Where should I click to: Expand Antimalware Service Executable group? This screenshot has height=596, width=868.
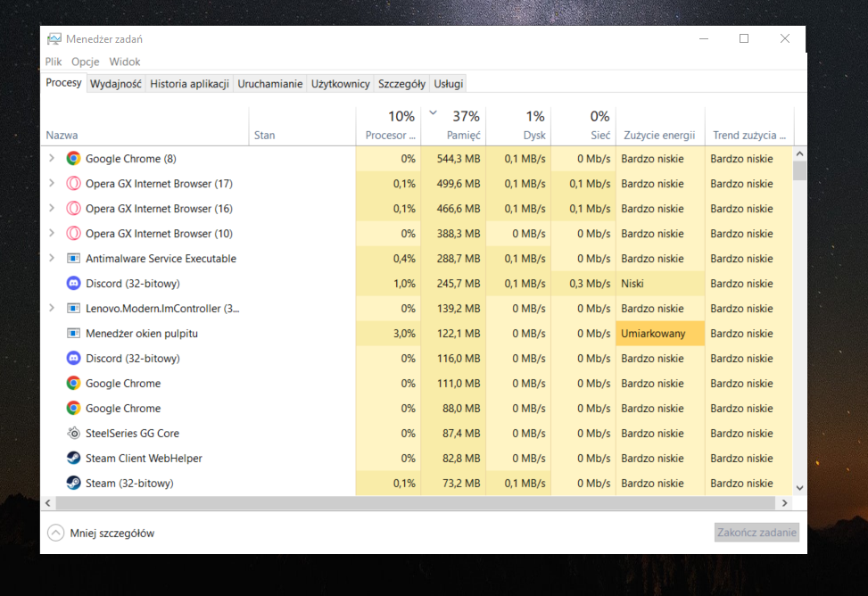coord(52,258)
